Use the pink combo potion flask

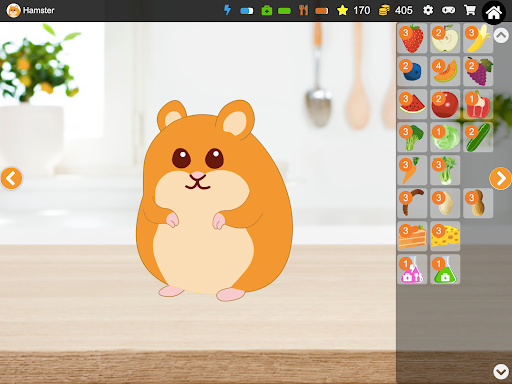pos(412,269)
